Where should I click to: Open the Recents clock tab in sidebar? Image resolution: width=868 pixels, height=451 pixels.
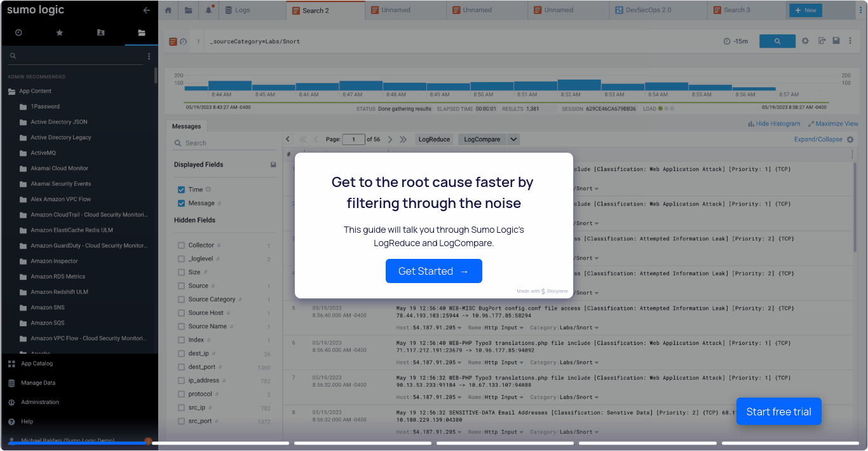click(x=18, y=32)
